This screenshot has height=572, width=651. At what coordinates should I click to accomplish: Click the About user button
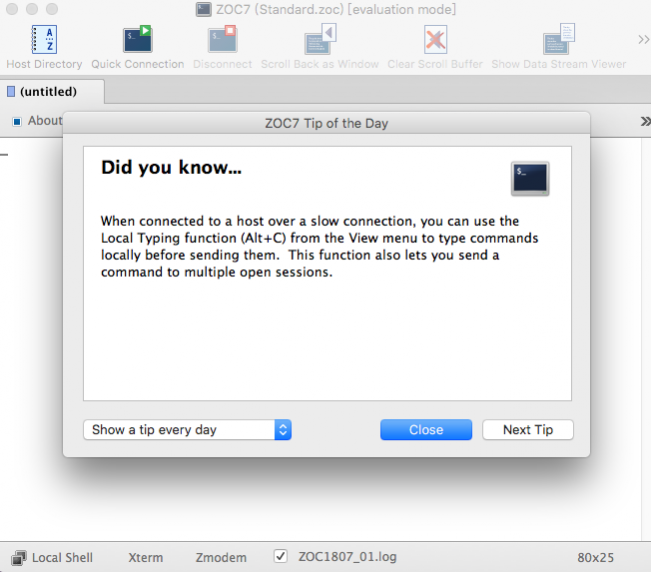pos(37,121)
